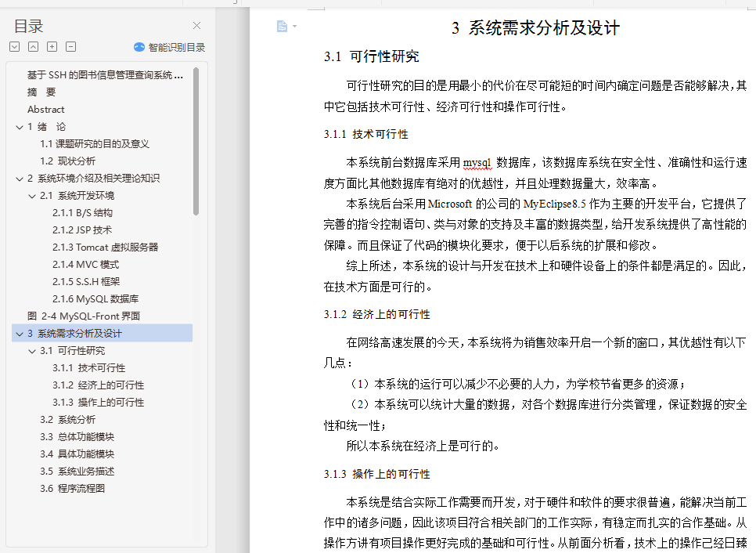
Task: Click heading '3.1.2 经济上的可行性' in document
Action: pos(376,314)
